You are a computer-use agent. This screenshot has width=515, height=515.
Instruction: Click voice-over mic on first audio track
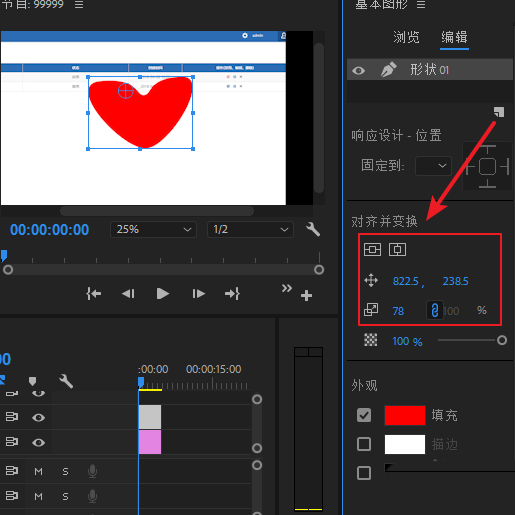pos(92,471)
